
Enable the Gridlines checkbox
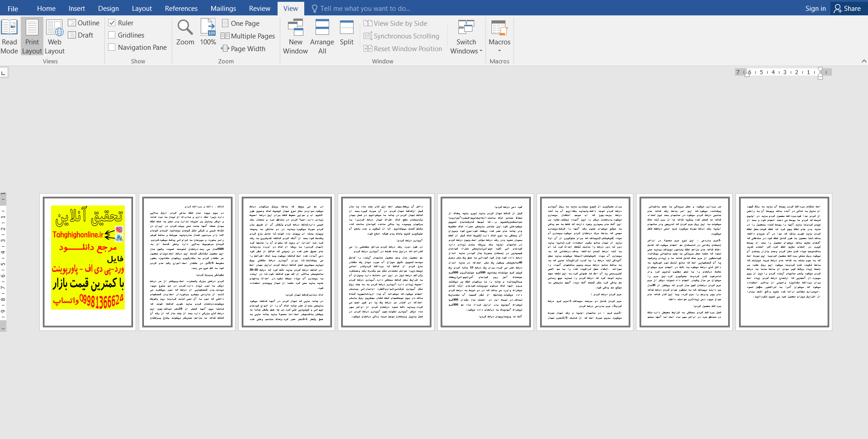pyautogui.click(x=112, y=35)
